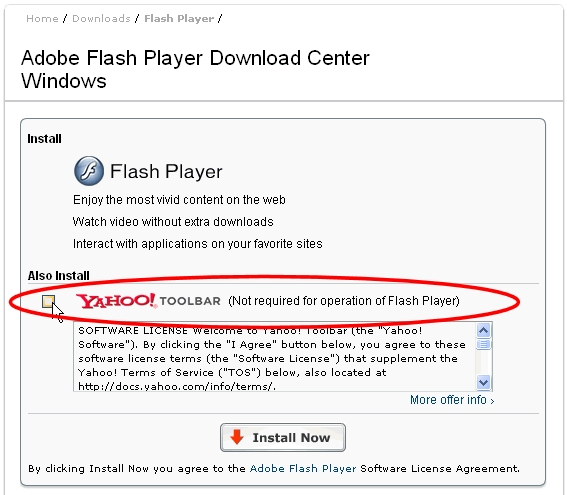Screen dimensions: 567x495
Task: Click the Yahoo! Toolbar logo
Action: 148,301
